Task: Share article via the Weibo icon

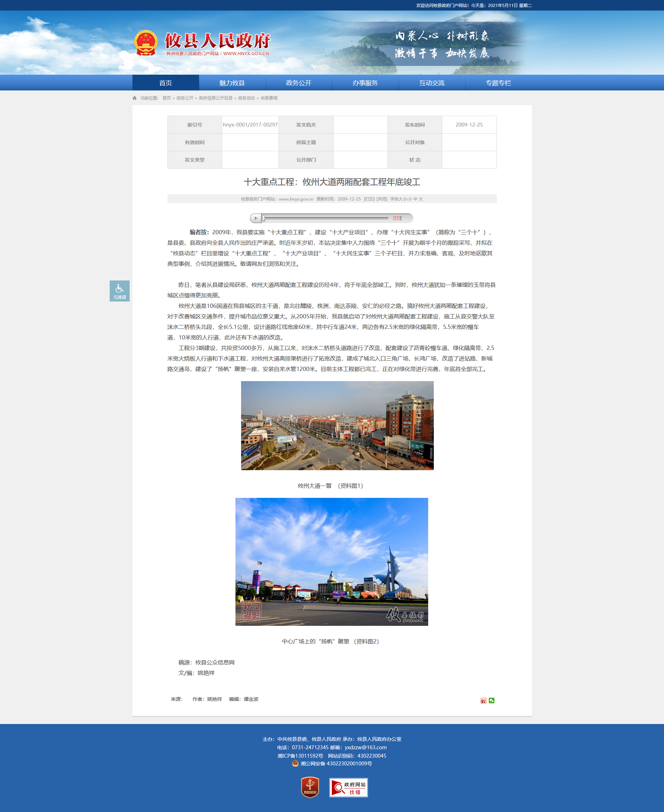Action: (483, 700)
